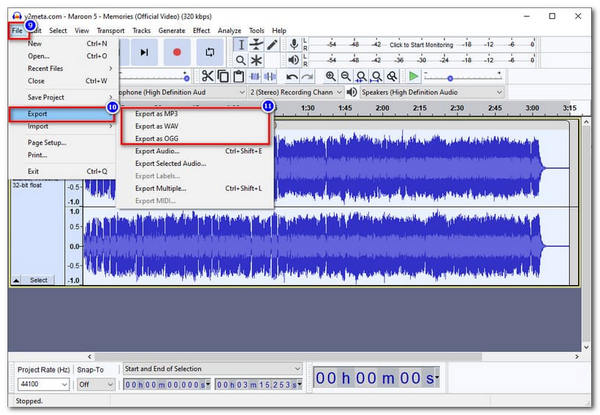This screenshot has width=600, height=415.
Task: Open the Tracks menu
Action: [x=142, y=30]
